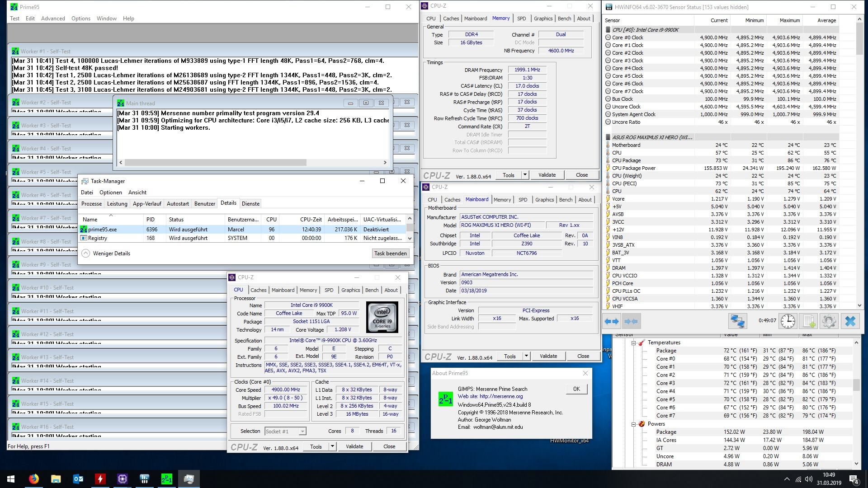Switch to HWiNFO64 taskbar icon

[145, 479]
